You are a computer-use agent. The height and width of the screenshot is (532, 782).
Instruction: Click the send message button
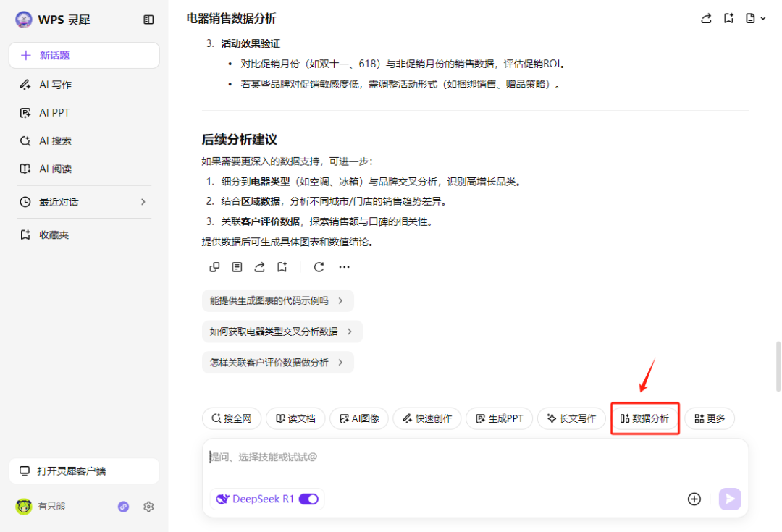[x=730, y=499]
